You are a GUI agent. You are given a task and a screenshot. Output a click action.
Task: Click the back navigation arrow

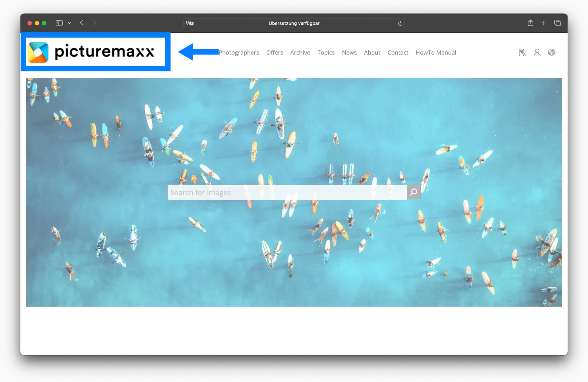click(x=82, y=23)
